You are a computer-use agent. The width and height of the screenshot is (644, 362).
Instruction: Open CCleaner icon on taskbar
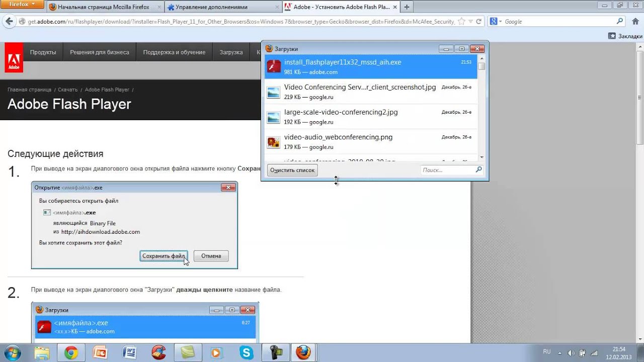[x=158, y=353]
